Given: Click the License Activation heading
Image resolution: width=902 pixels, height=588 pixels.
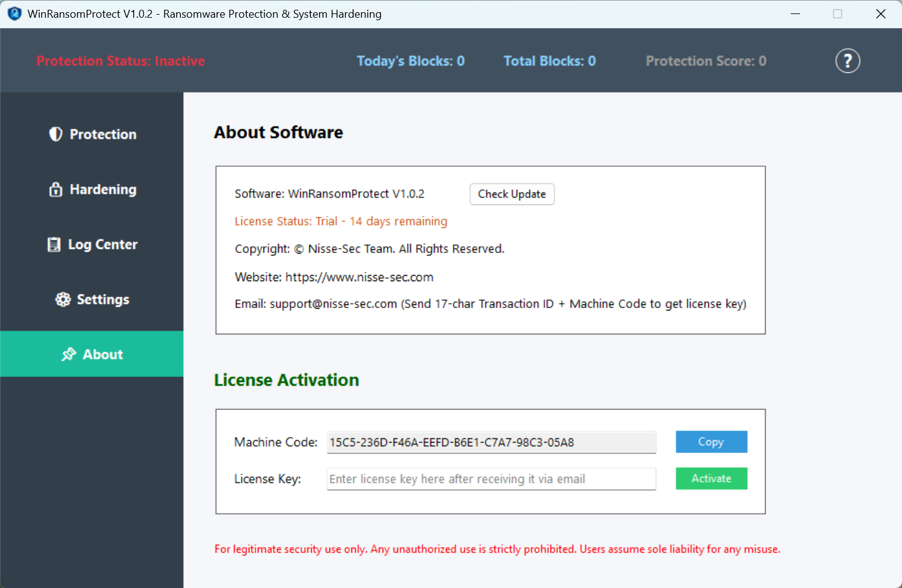Looking at the screenshot, I should click(287, 380).
